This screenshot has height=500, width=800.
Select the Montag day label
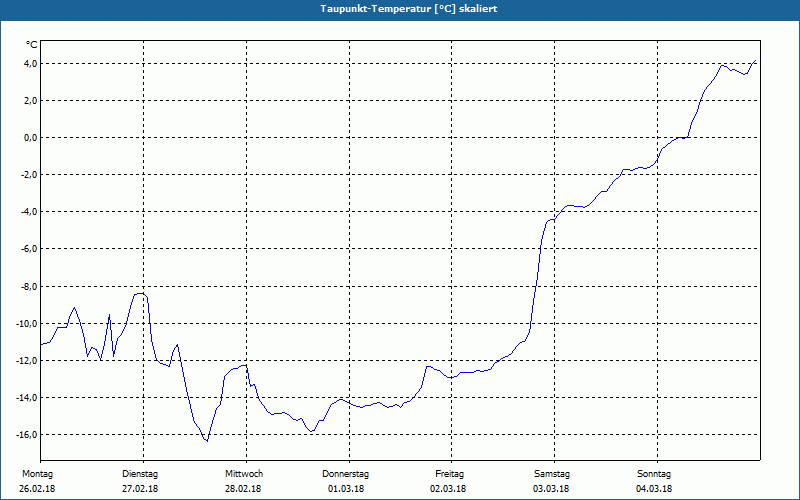(37, 474)
